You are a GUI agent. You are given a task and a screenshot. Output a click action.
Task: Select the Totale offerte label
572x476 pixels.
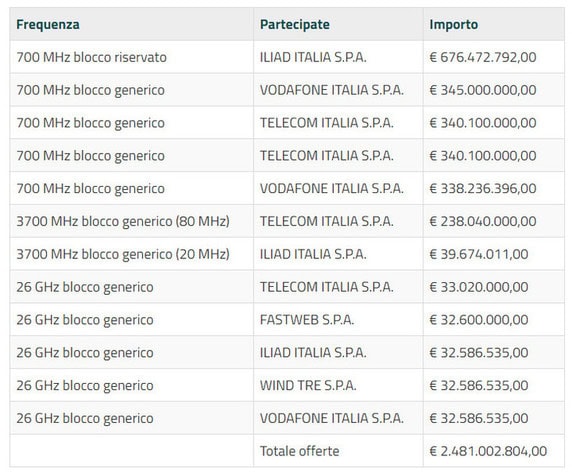299,451
